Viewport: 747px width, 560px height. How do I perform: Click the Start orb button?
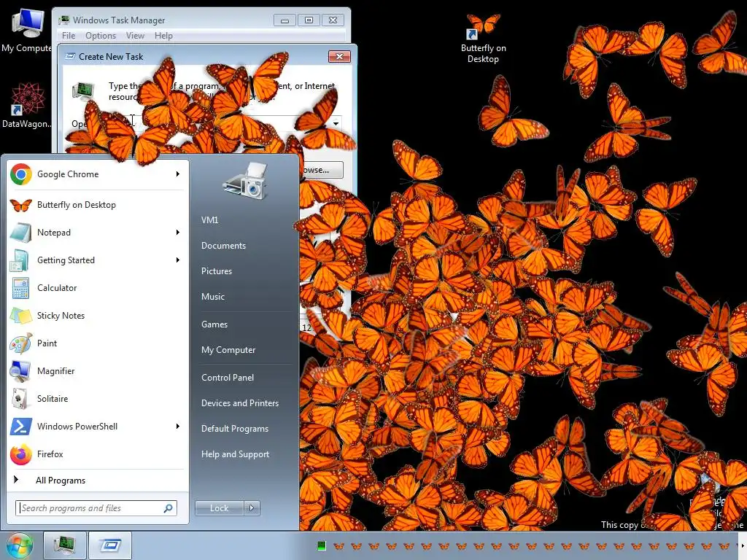pos(19,545)
